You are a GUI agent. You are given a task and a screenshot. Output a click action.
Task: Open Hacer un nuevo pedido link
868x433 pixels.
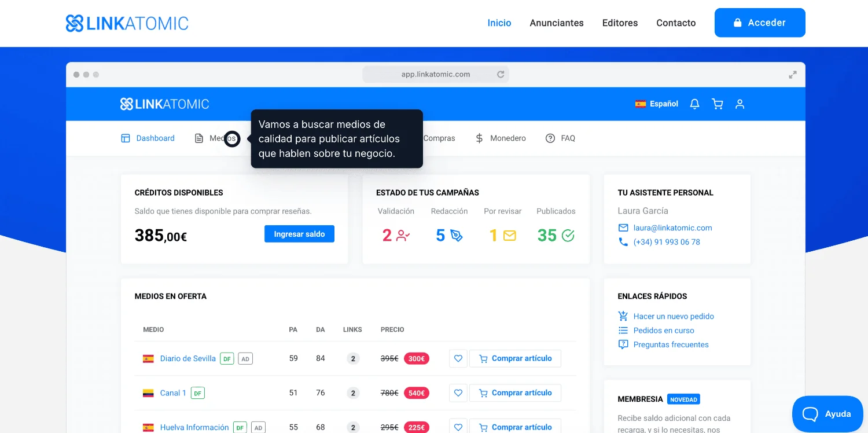click(674, 316)
